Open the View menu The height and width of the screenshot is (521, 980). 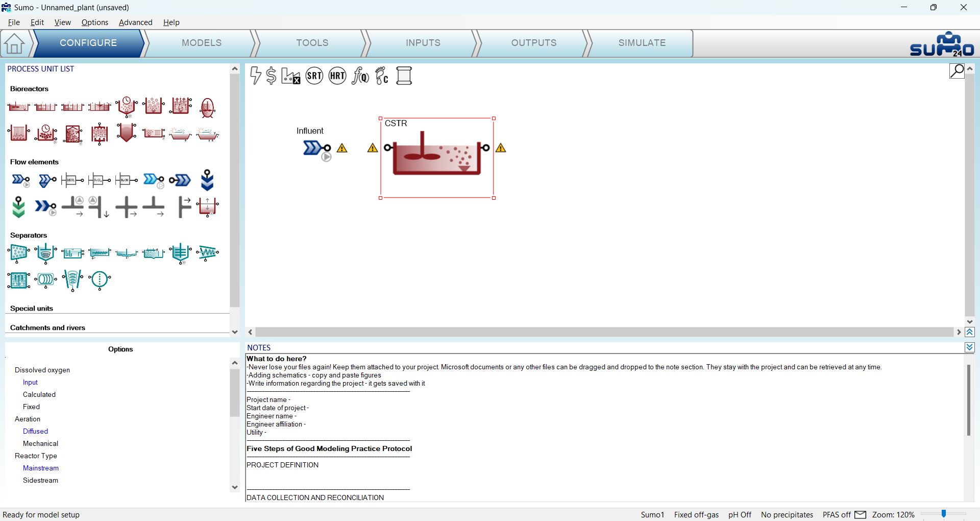62,22
